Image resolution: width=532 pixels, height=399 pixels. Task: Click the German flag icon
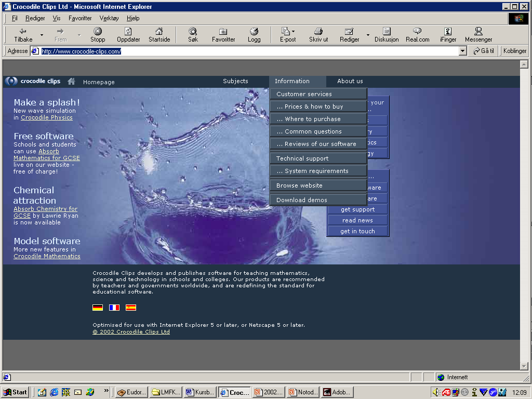click(x=98, y=308)
